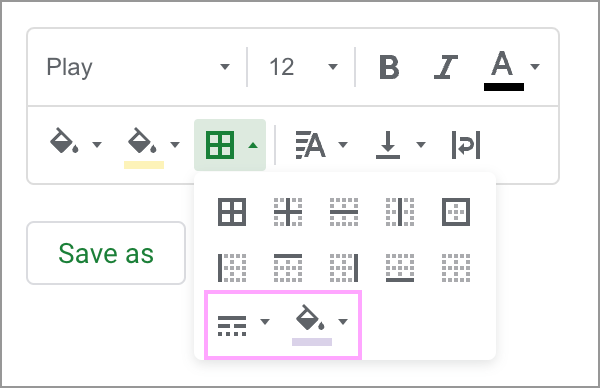Apply vertical inner borders option

pos(400,212)
